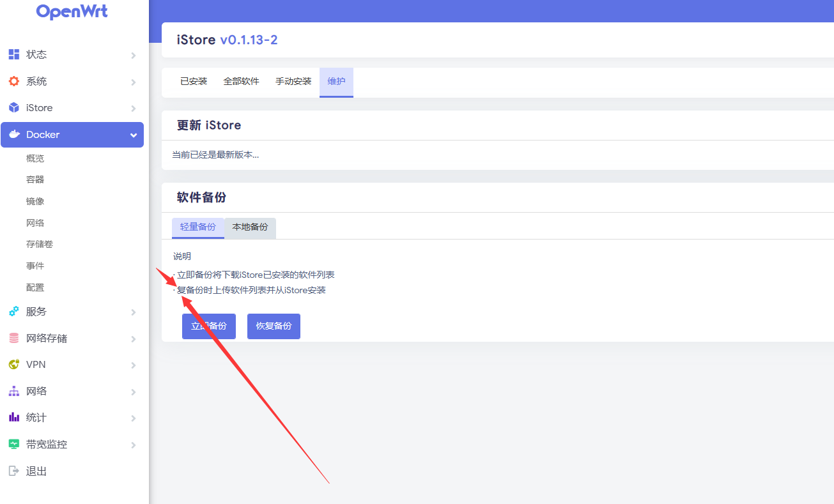Expand the 状态 menu arrow
The image size is (834, 504).
point(134,56)
